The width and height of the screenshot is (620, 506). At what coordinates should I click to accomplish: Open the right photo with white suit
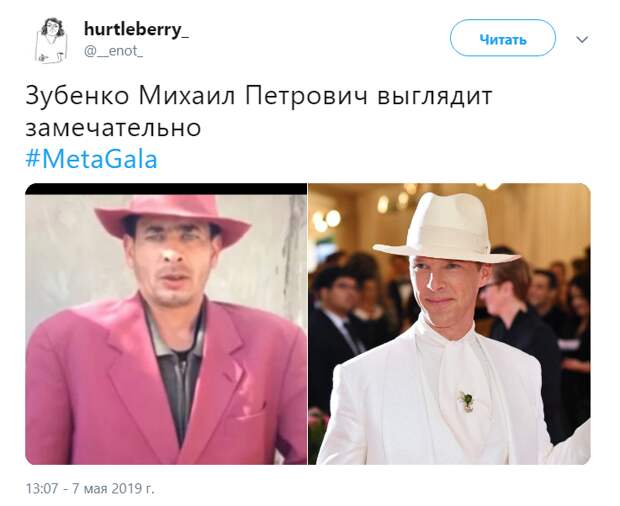[x=450, y=324]
